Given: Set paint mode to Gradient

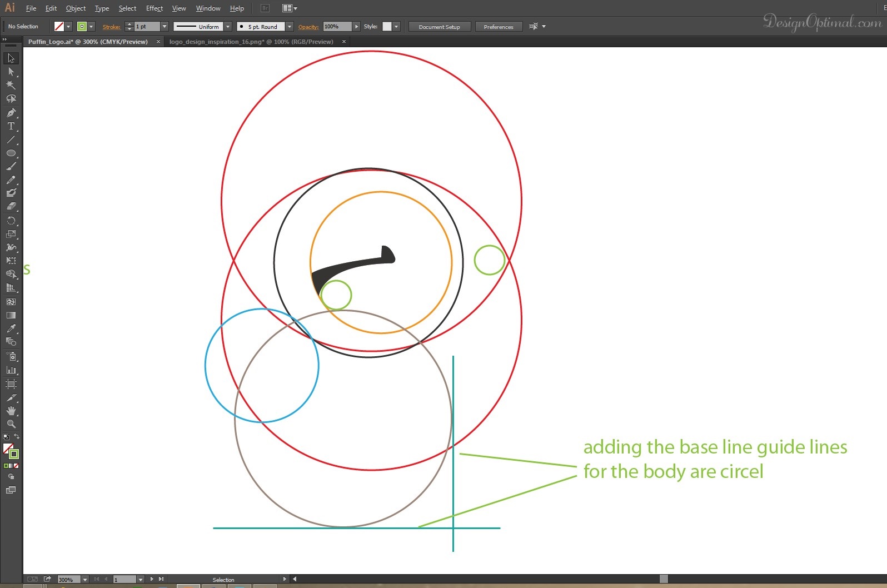Looking at the screenshot, I should (x=11, y=466).
